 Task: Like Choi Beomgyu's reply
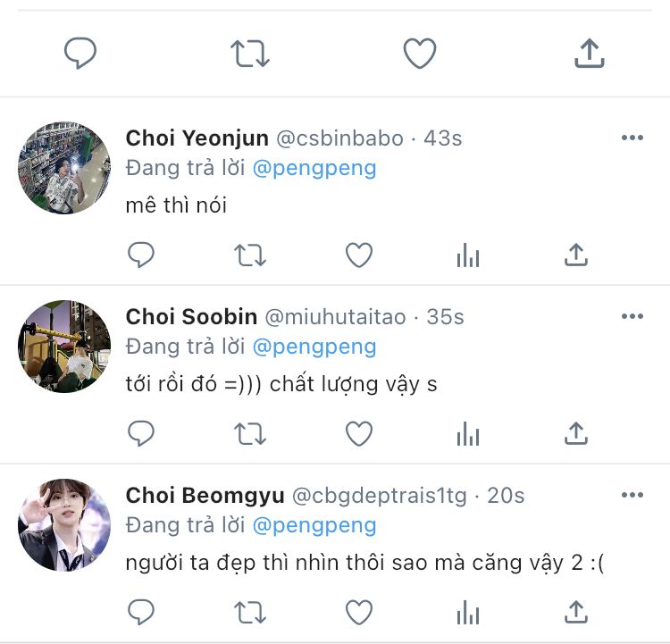pyautogui.click(x=358, y=613)
